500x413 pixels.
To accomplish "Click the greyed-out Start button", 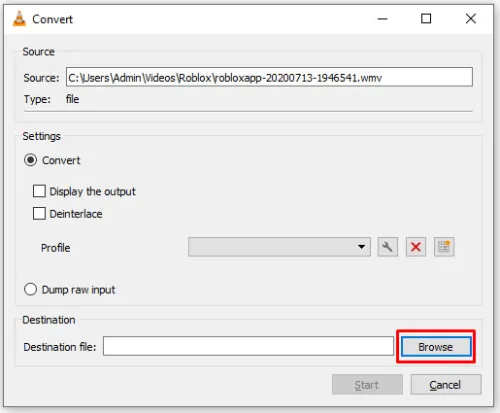I will point(367,385).
